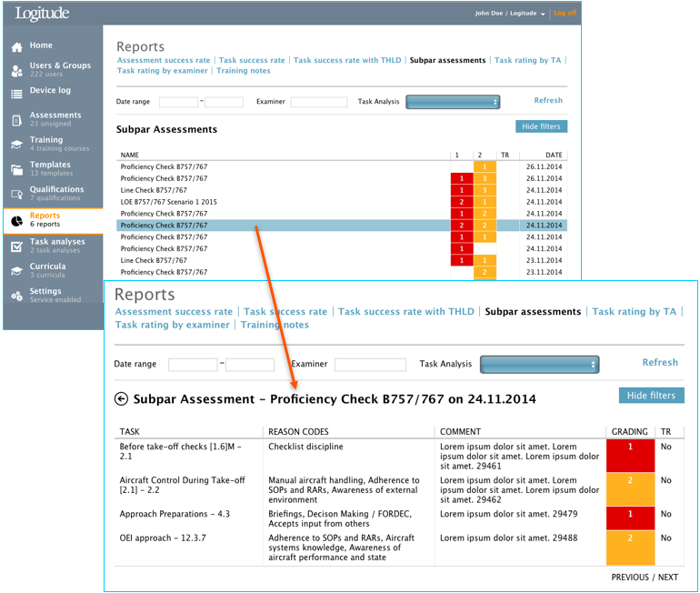Click the Settings gears icon
Screen dimensions: 700x593
pyautogui.click(x=16, y=296)
